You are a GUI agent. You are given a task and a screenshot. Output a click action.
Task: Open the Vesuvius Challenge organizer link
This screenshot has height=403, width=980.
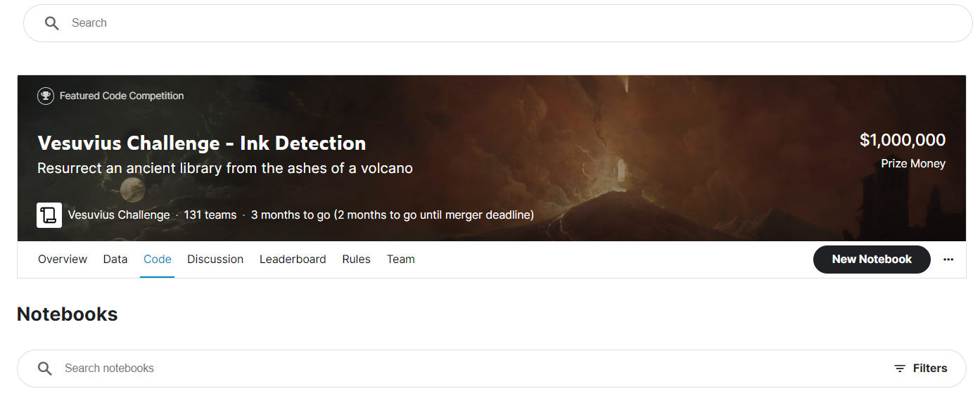pos(119,215)
